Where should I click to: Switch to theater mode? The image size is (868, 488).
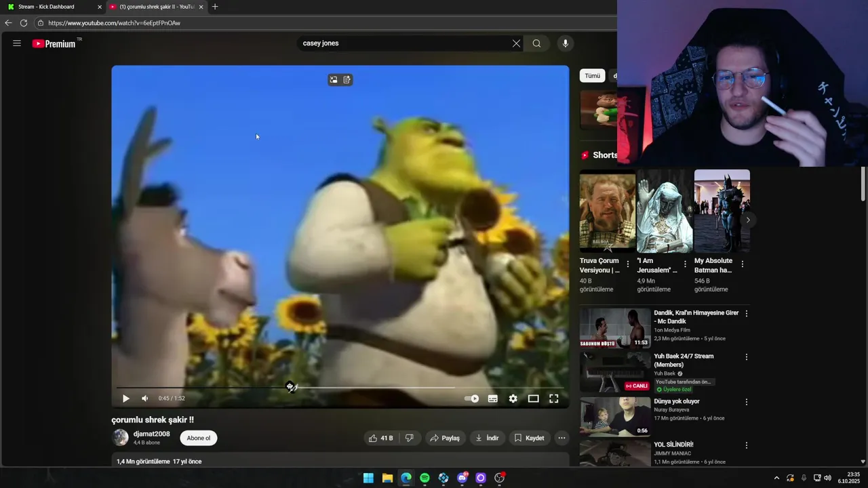534,399
